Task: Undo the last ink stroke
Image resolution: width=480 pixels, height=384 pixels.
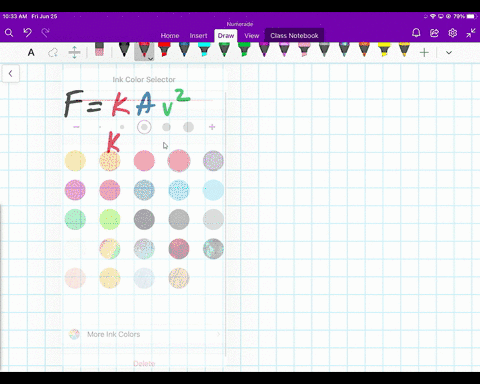Action: (x=28, y=32)
